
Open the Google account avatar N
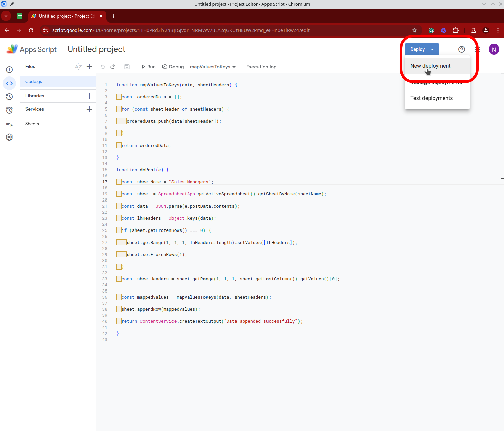pyautogui.click(x=494, y=49)
